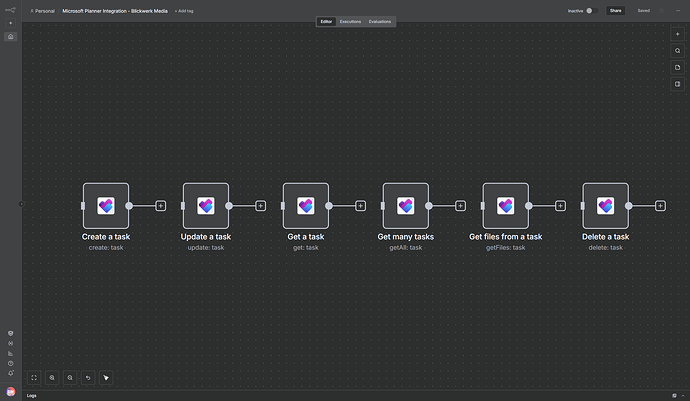Click the tidy up workflow cursor icon
This screenshot has width=690, height=401.
(x=106, y=378)
